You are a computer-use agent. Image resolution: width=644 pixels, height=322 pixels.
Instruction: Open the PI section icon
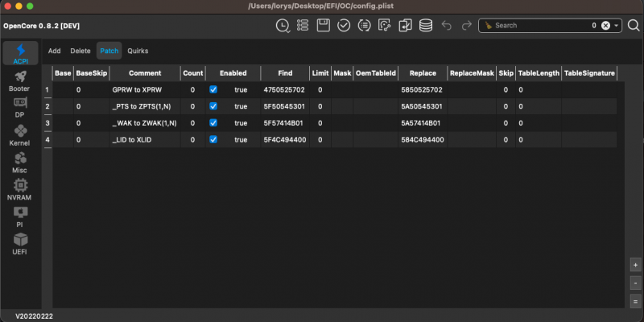[21, 213]
